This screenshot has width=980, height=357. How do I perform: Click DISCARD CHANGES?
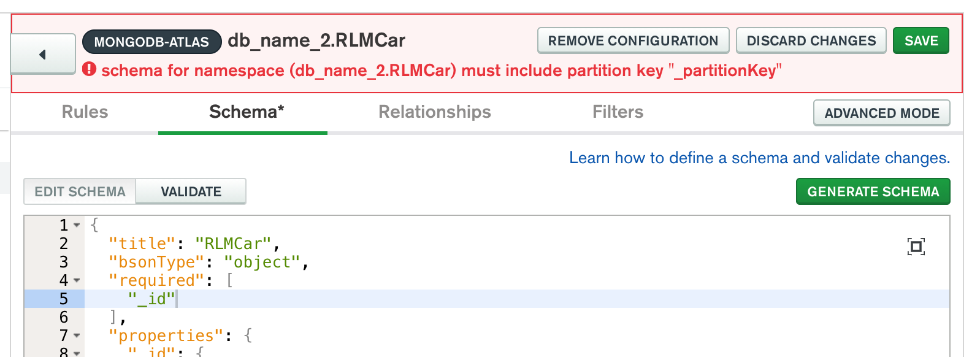(811, 40)
